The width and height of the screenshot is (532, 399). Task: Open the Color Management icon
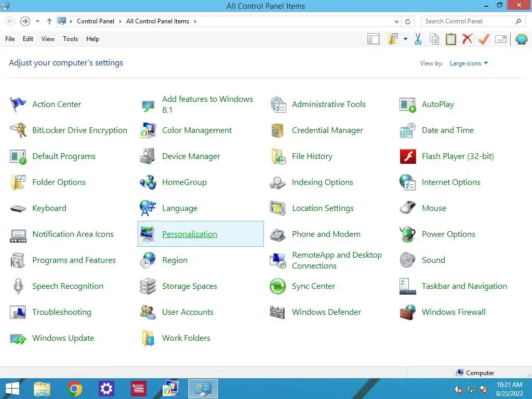click(x=148, y=130)
